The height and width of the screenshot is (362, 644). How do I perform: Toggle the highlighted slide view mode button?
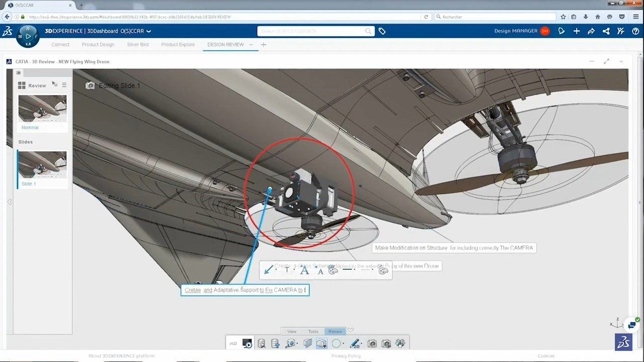(321, 344)
